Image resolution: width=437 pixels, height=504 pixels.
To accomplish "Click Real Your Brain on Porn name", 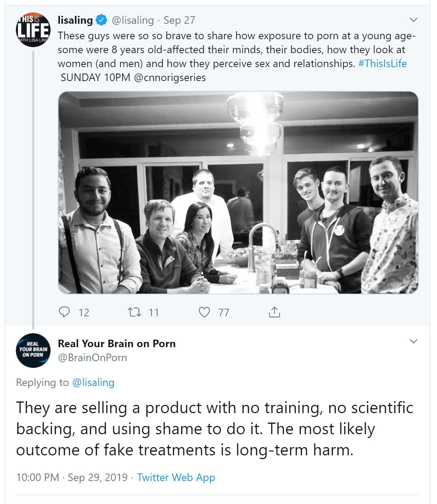I will click(x=117, y=343).
